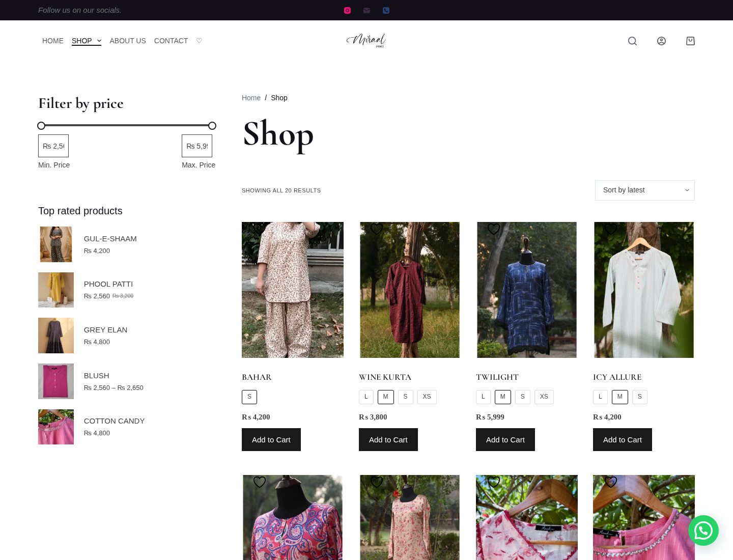Add WINE KURTA to wishlist heart

377,229
